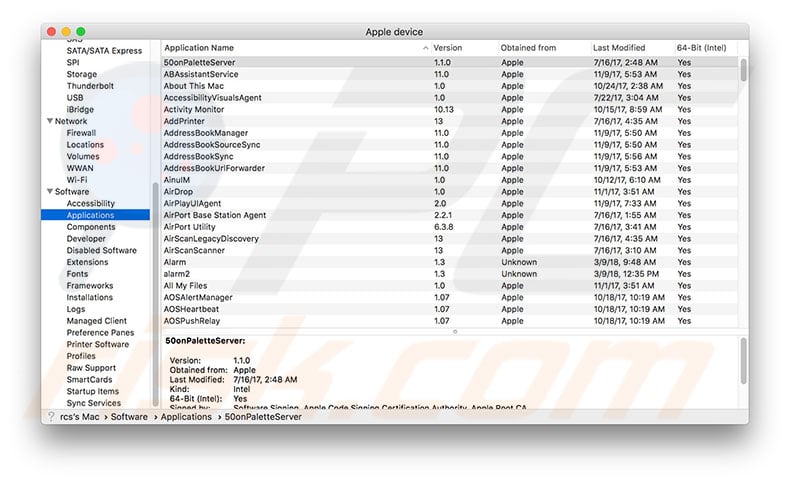Select the All My Files row

[x=449, y=286]
